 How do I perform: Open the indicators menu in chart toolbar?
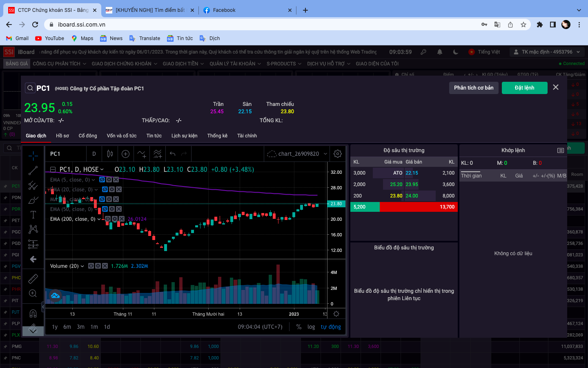141,154
